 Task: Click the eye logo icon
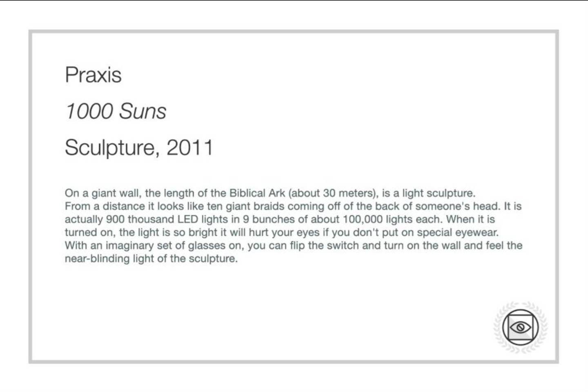(520, 327)
